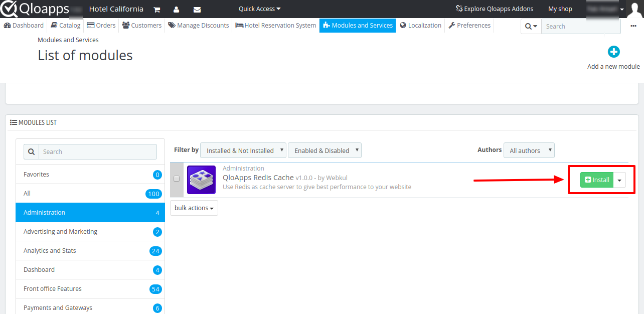Switch to the Localization tab

[420, 25]
